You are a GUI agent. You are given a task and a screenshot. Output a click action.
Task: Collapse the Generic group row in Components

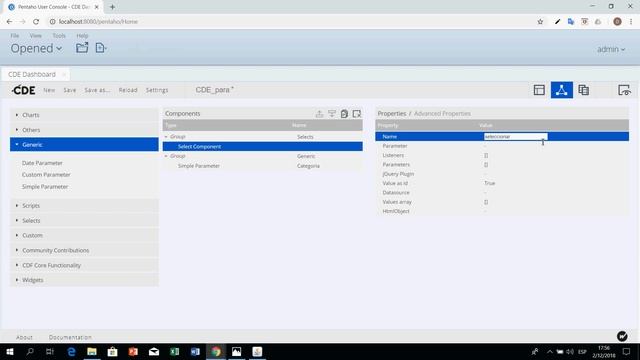tap(166, 156)
